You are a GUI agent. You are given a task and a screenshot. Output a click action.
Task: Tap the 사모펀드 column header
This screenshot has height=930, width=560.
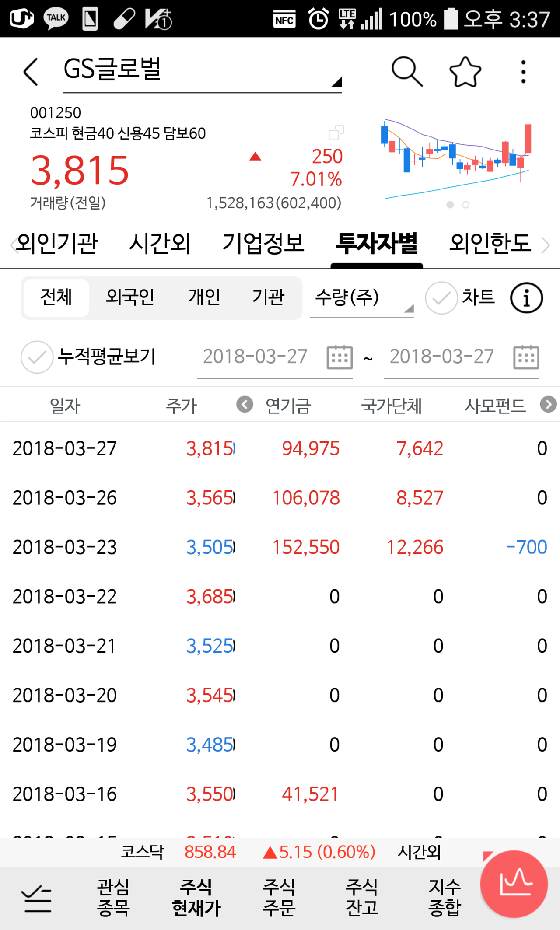(495, 406)
